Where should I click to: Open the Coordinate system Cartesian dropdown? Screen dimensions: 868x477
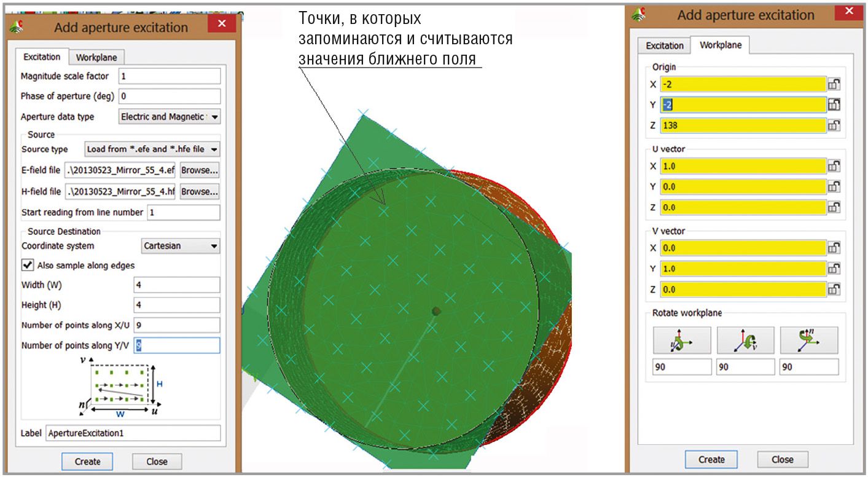coord(181,246)
